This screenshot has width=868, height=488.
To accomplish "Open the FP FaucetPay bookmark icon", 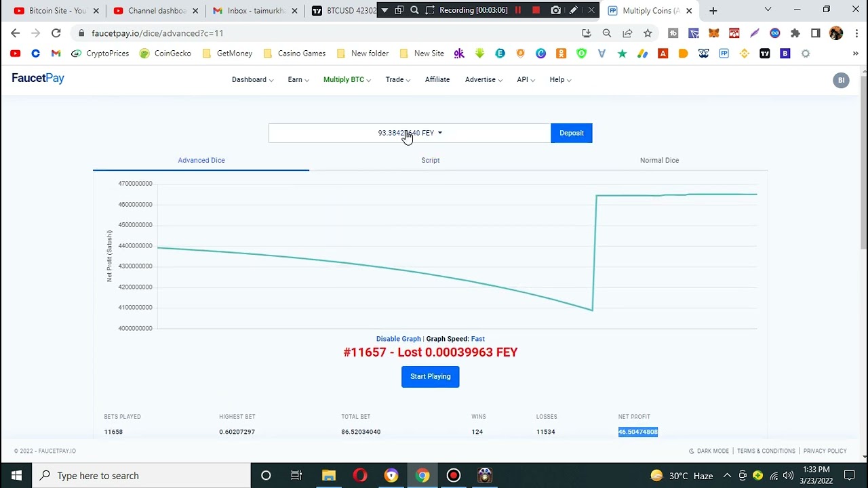I will click(724, 54).
